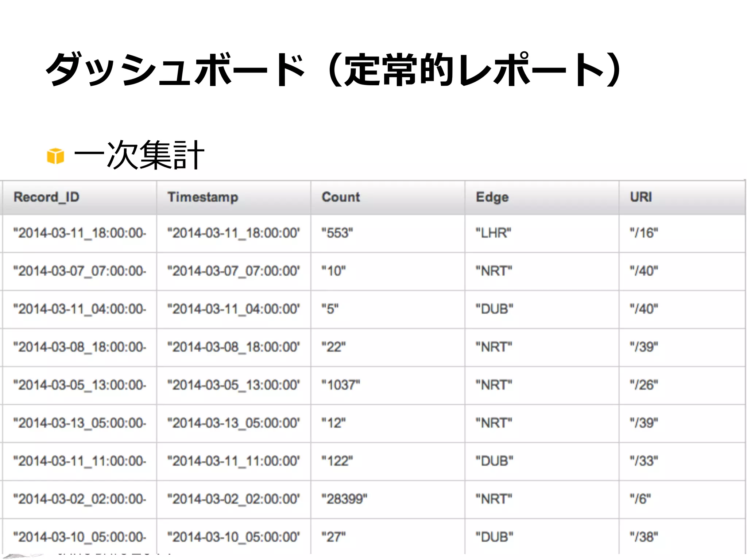Select Count cell "553"
Viewport: 747px width, 560px height.
pos(388,233)
